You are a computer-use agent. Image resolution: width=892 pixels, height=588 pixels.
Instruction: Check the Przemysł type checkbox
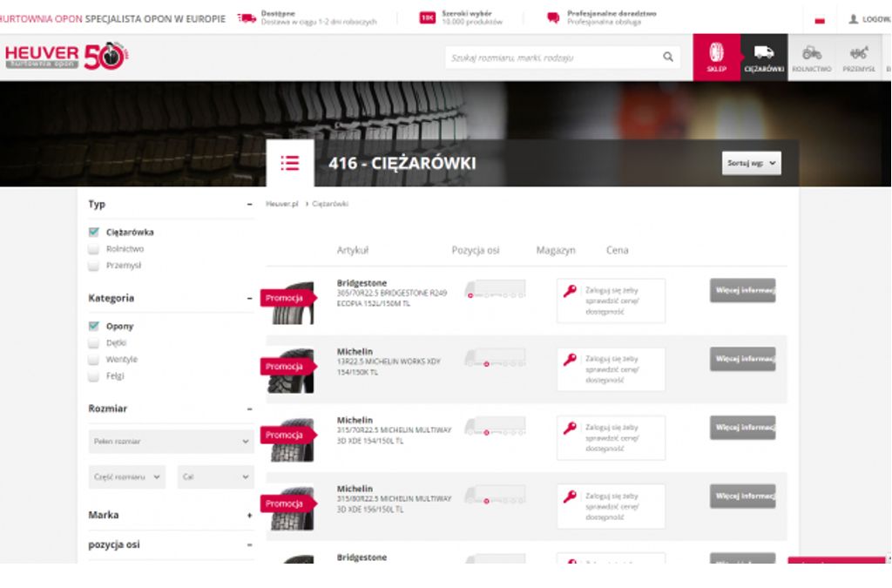[94, 265]
